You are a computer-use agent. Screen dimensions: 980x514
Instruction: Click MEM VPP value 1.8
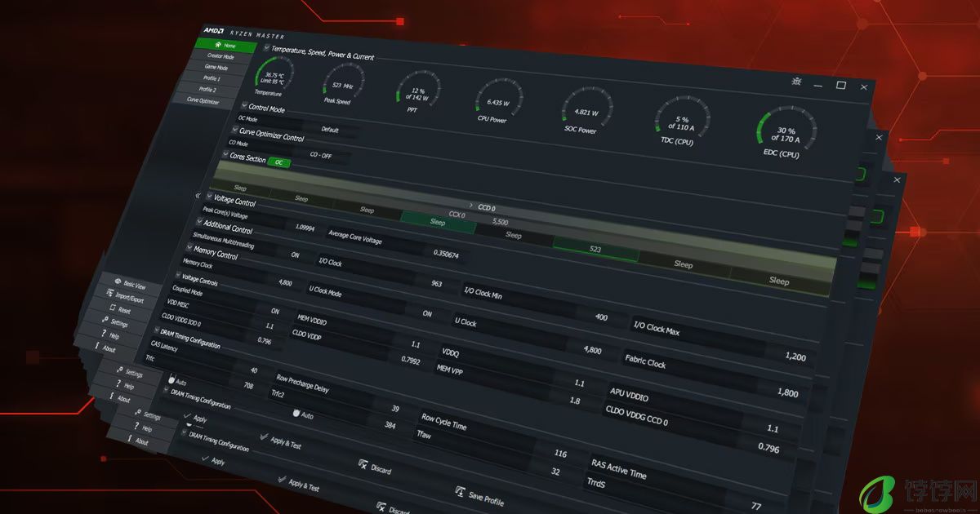[x=574, y=401]
